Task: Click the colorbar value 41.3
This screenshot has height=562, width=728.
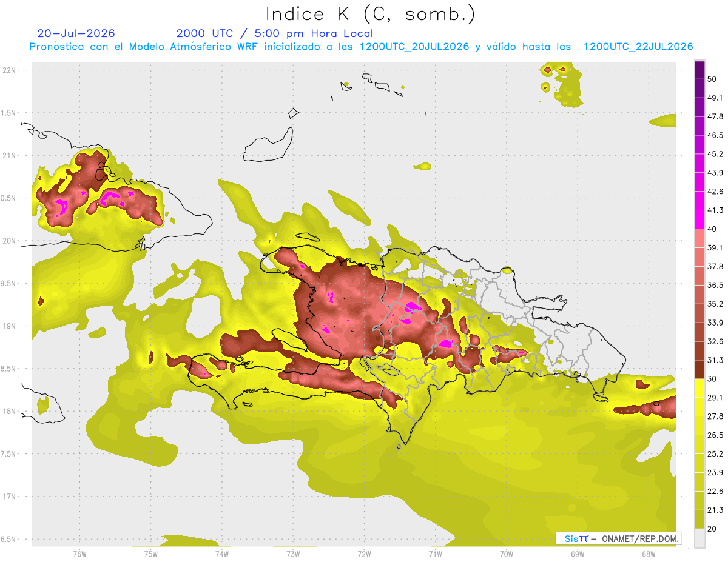Action: (716, 210)
